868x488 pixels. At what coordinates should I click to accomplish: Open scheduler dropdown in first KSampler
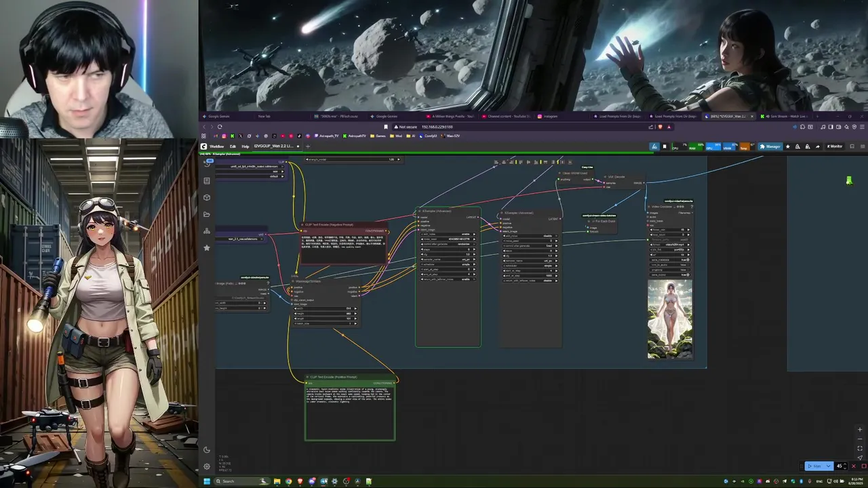[x=448, y=264]
